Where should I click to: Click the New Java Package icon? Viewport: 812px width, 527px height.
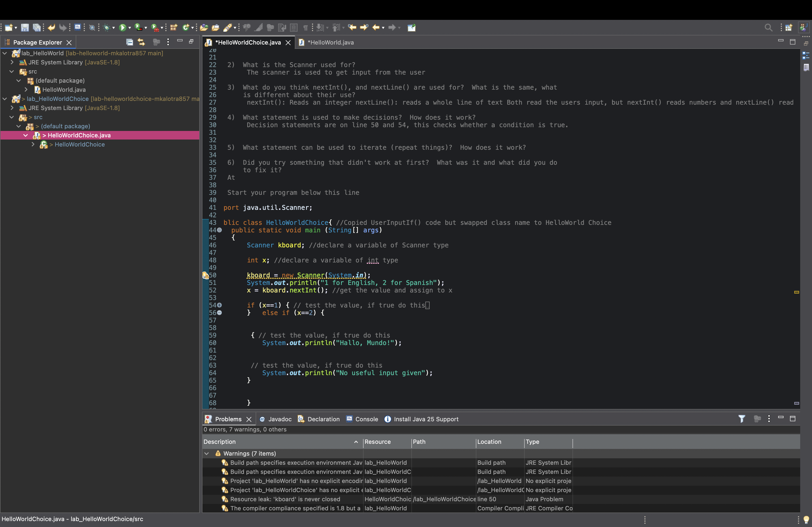coord(174,28)
